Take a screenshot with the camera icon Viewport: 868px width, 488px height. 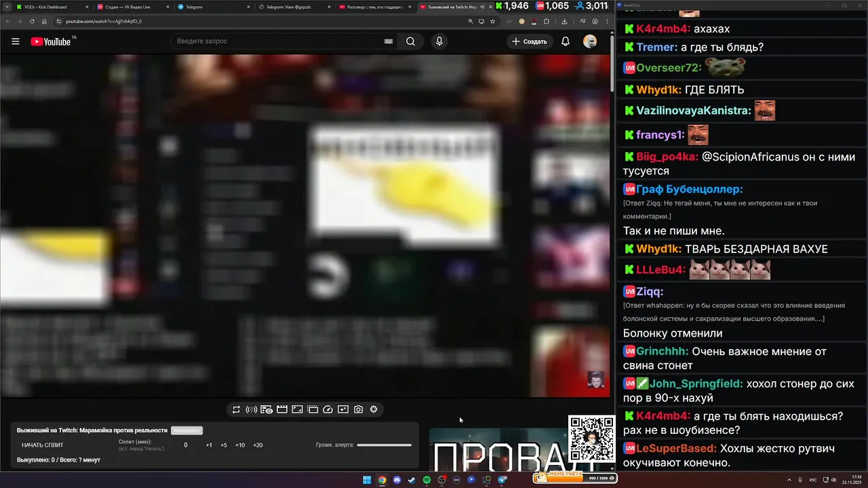[358, 409]
